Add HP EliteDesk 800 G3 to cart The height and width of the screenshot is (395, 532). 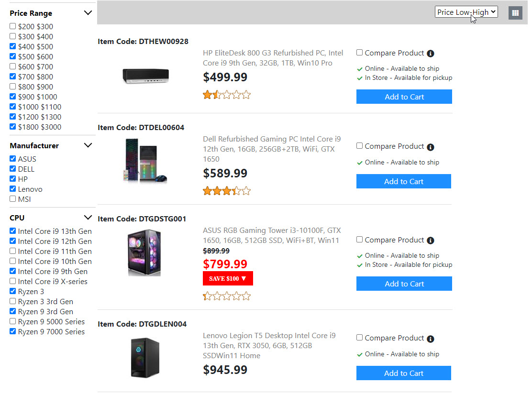point(404,97)
